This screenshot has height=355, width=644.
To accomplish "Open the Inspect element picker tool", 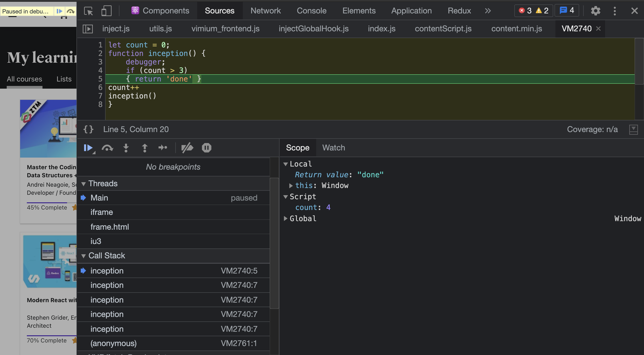I will pos(88,11).
